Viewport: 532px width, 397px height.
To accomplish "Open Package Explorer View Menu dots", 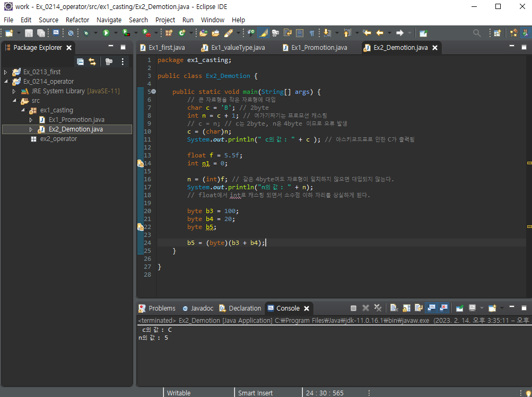I will [123, 61].
